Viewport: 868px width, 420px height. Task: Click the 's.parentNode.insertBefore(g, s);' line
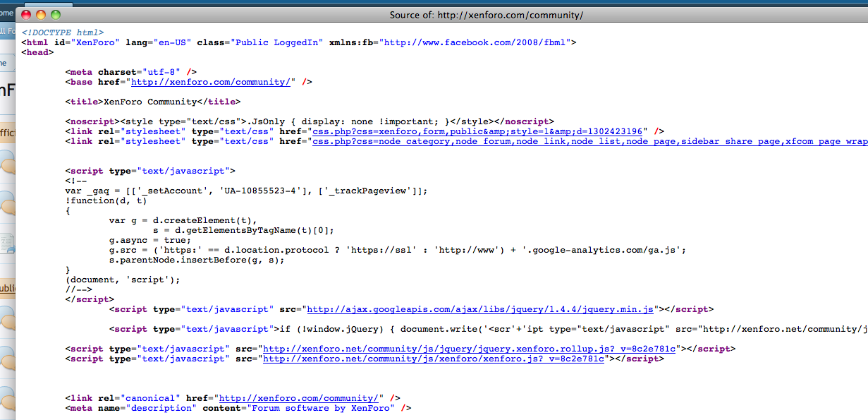point(197,260)
